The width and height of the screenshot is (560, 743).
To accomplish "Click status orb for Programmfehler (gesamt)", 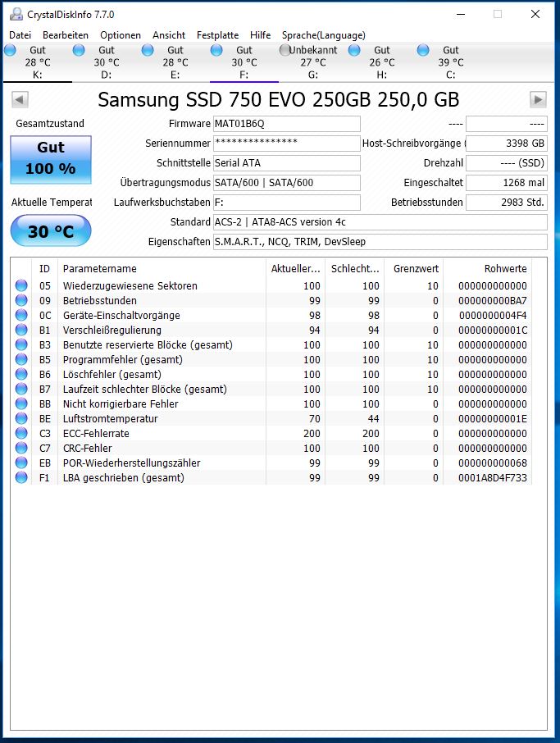I will [21, 358].
